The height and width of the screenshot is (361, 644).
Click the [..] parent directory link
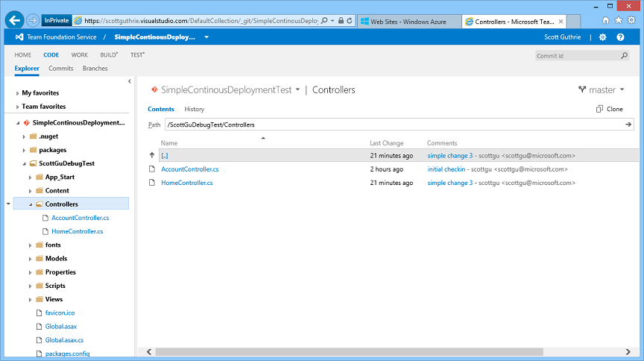tap(165, 155)
